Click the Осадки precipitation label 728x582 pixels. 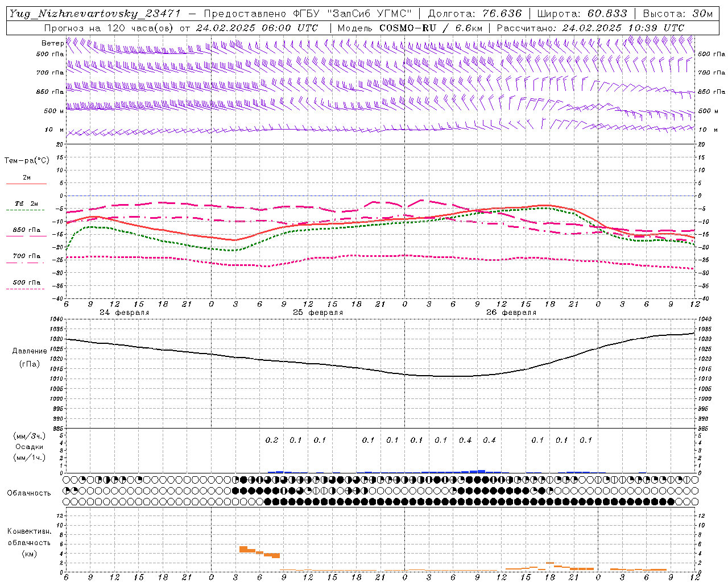(30, 447)
